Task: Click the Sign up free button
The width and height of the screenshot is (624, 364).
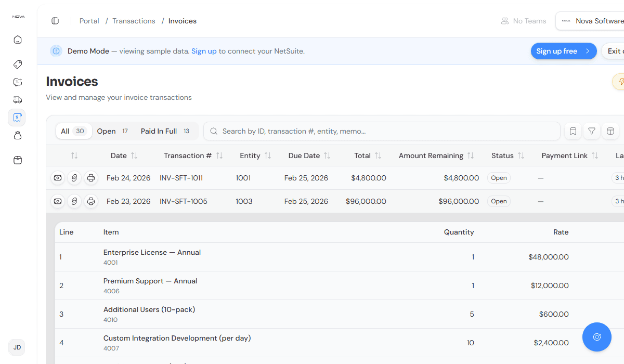Action: (564, 51)
